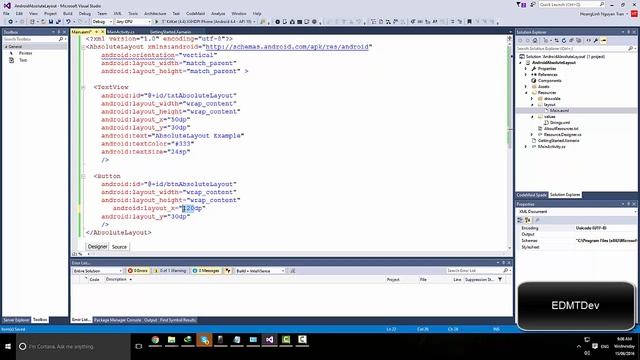Close the Main.axml editor tab
This screenshot has width=640, height=360.
[102, 32]
